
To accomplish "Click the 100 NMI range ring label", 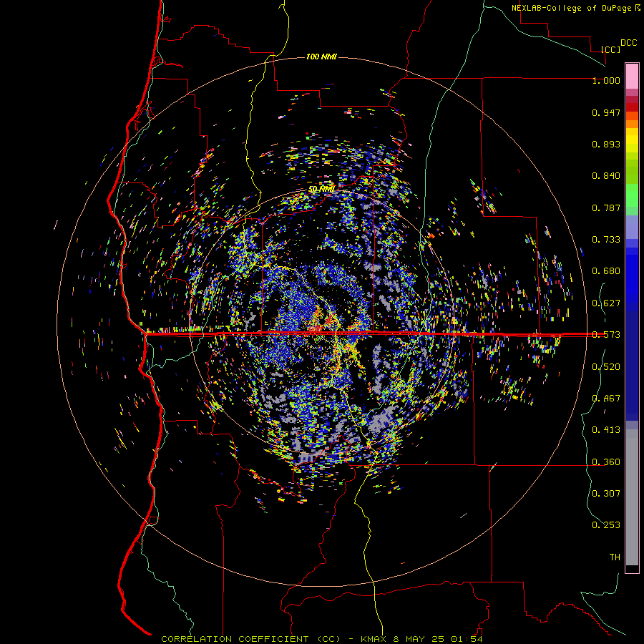I will point(321,57).
